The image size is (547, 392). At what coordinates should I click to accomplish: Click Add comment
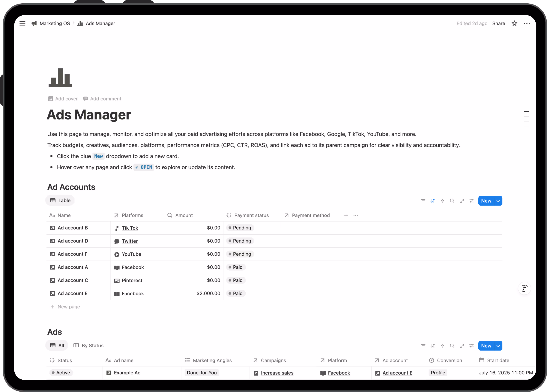[x=102, y=99]
